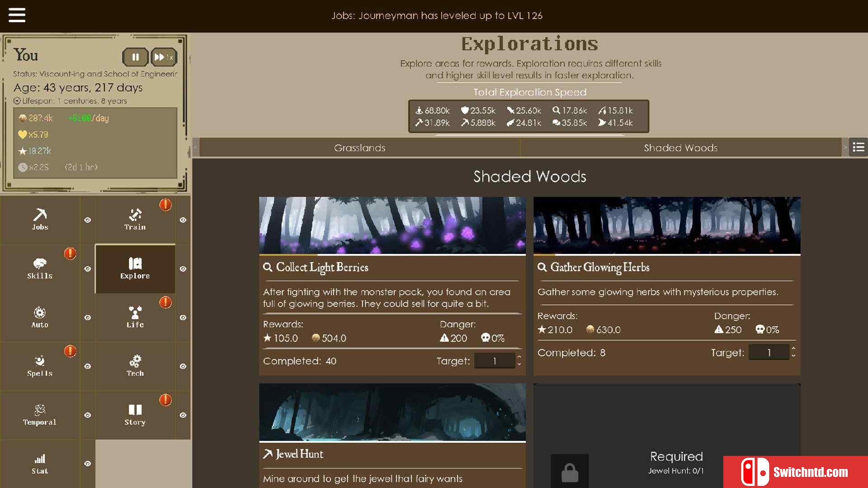Click the Age 43 years text

coord(78,88)
